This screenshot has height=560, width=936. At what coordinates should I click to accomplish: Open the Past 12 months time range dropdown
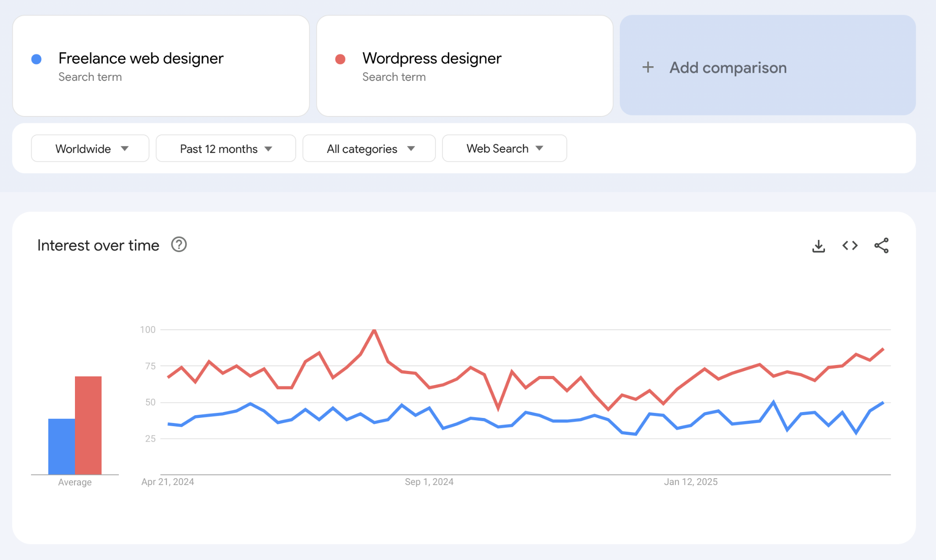click(x=225, y=148)
